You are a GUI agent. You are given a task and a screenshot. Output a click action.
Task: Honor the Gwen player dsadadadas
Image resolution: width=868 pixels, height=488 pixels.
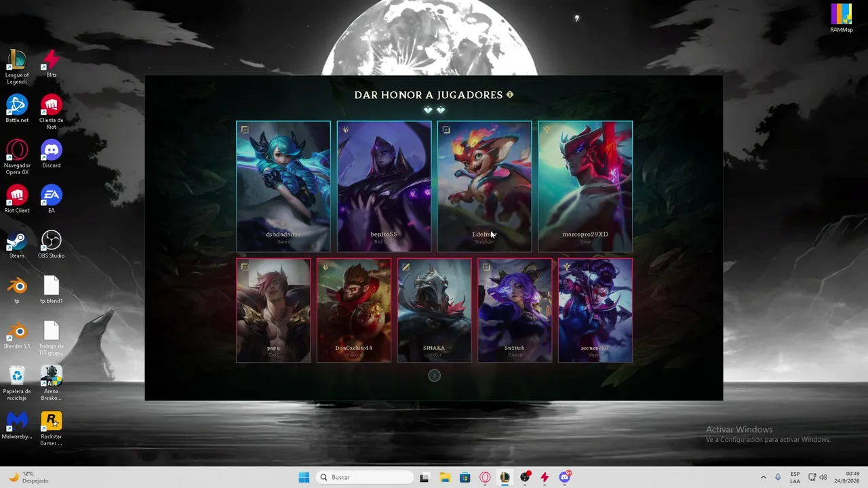click(x=283, y=186)
